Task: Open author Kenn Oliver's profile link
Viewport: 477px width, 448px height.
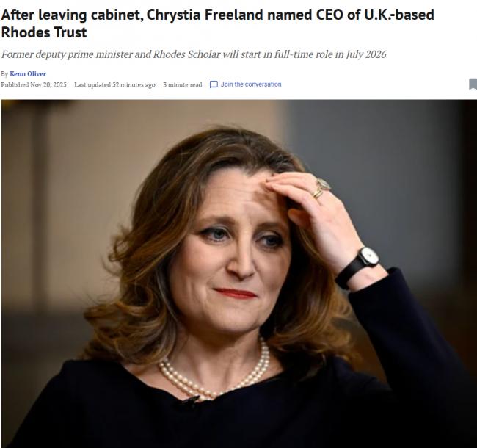Action: pyautogui.click(x=28, y=74)
